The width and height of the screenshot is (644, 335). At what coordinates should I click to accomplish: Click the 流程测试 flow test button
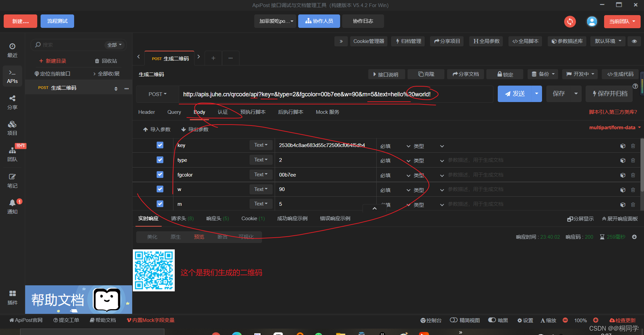coord(57,21)
